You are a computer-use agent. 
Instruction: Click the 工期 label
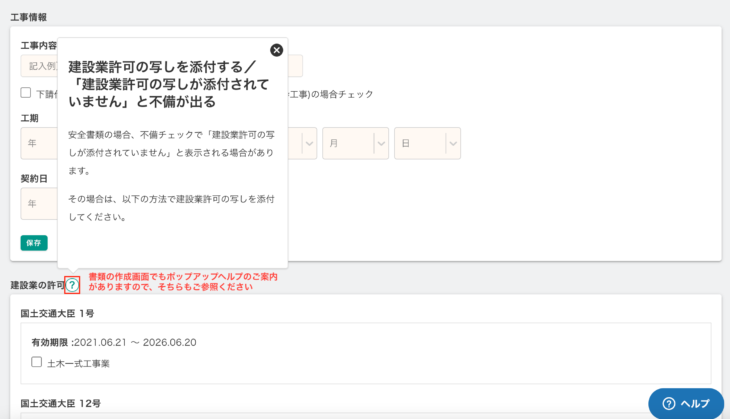tap(29, 118)
